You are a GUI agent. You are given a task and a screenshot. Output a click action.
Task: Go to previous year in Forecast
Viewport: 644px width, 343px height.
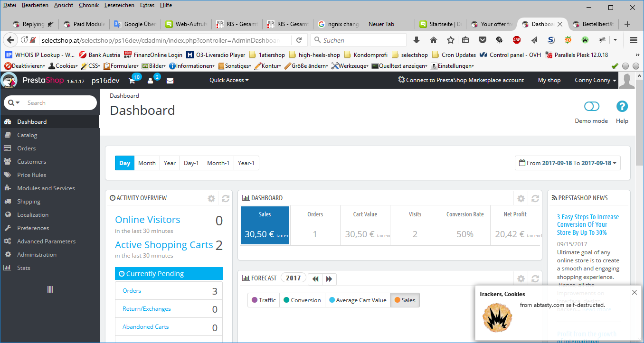[315, 279]
